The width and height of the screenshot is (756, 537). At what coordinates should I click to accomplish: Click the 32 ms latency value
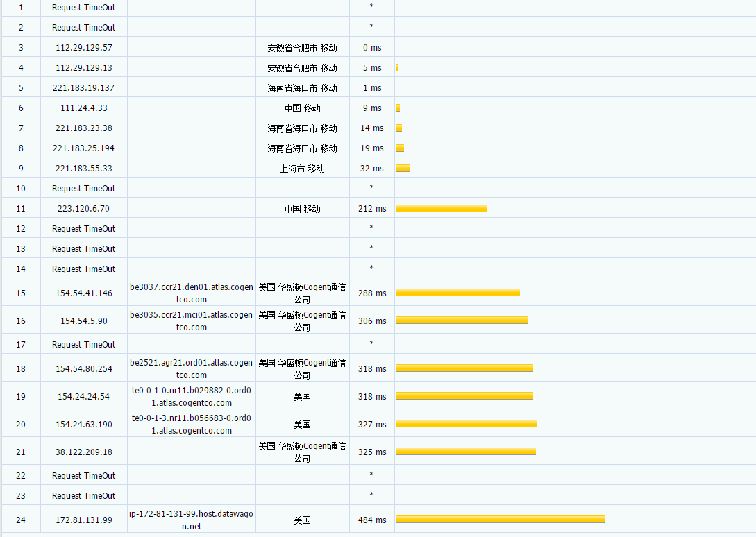(x=372, y=168)
